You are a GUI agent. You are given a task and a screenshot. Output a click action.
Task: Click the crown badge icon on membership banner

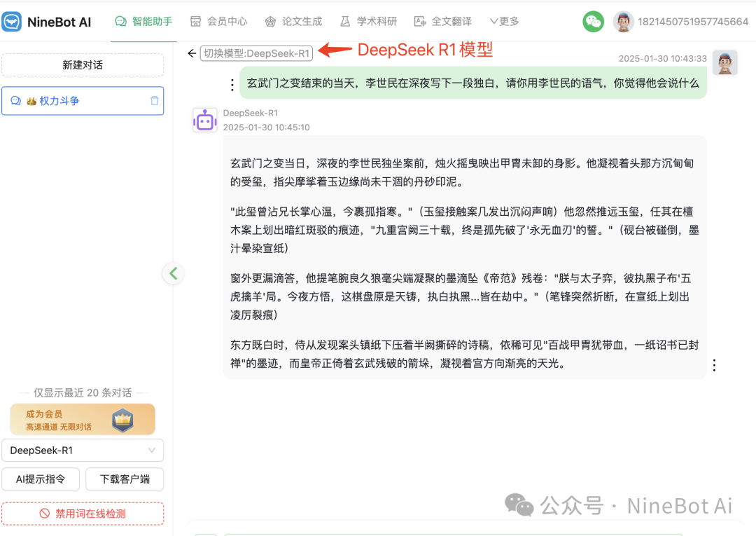[x=122, y=420]
